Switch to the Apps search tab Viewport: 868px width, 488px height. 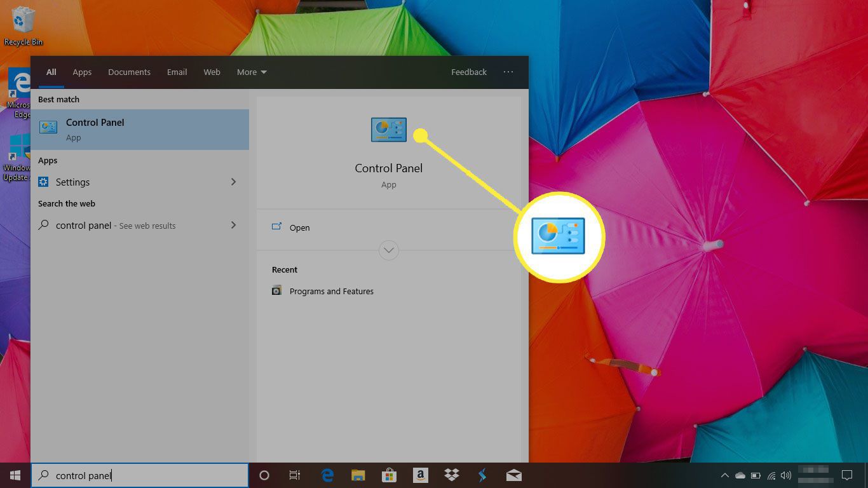pyautogui.click(x=82, y=72)
